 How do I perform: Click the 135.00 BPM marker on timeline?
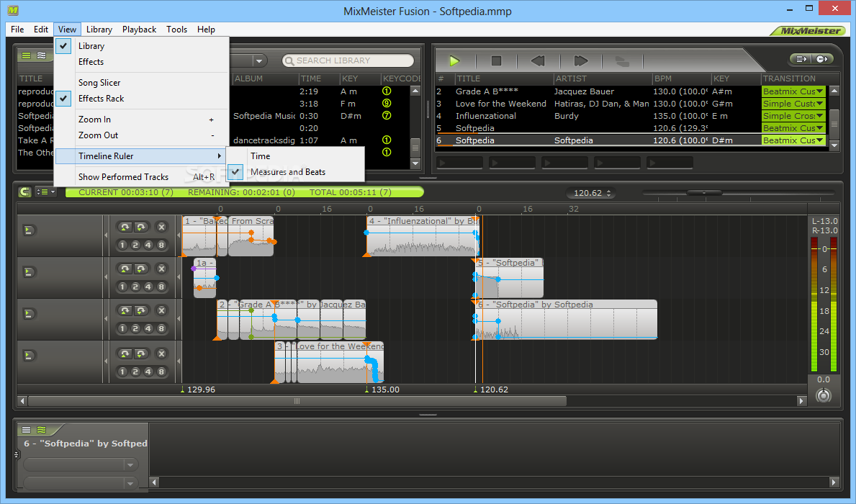pos(382,390)
